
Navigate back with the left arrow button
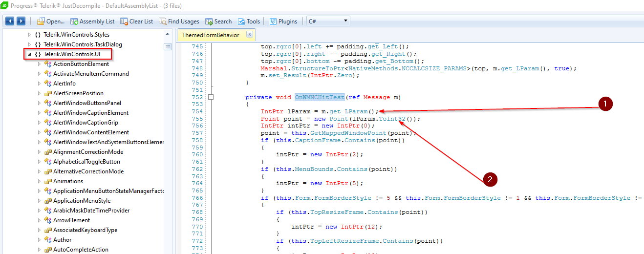pos(10,21)
